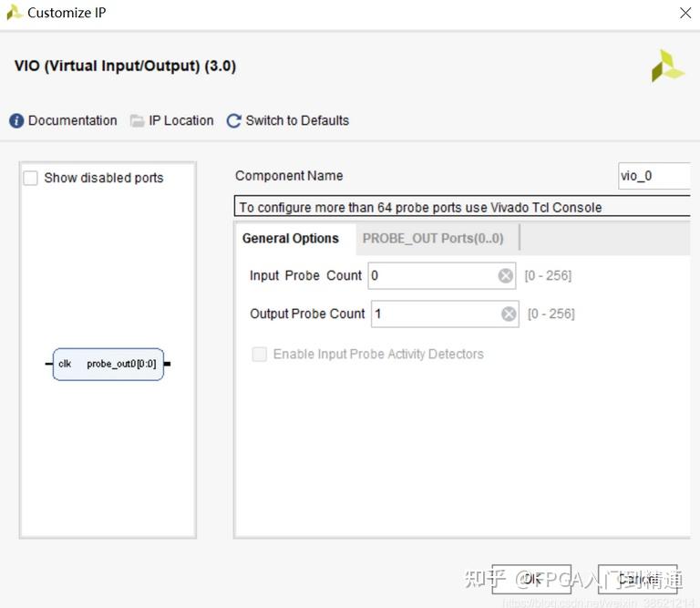Click the Documentation info icon
Screen dimensions: 700x608
point(16,121)
